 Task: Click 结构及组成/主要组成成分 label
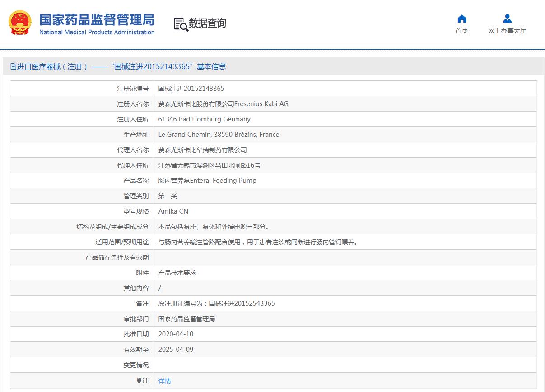(x=112, y=227)
